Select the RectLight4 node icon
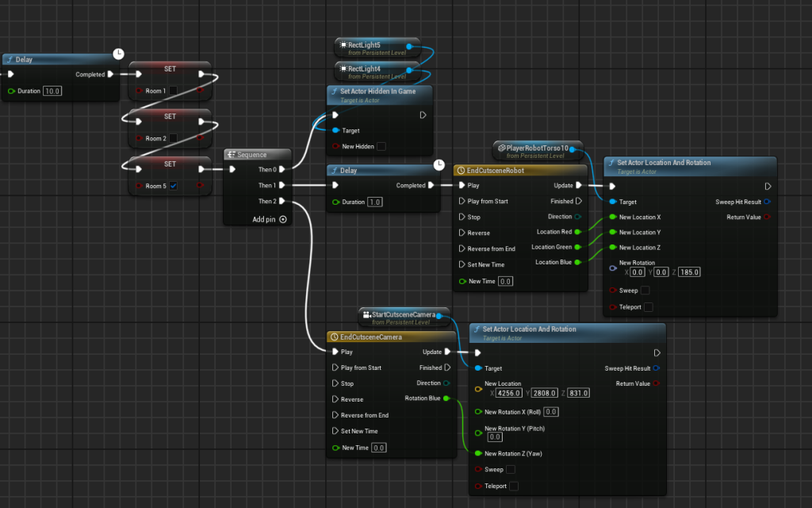Screen dimensions: 812x508 343,69
